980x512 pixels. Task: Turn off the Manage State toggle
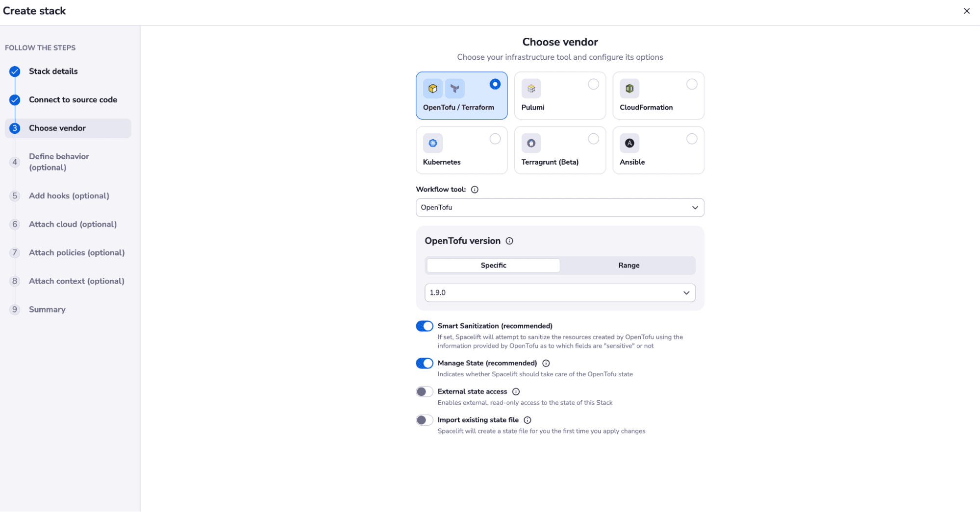(x=425, y=364)
